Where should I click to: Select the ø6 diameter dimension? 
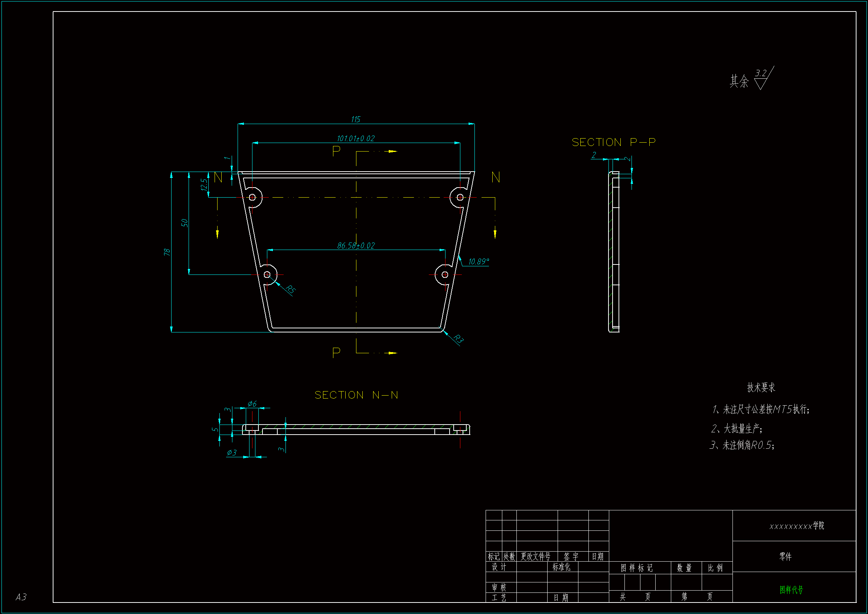252,404
